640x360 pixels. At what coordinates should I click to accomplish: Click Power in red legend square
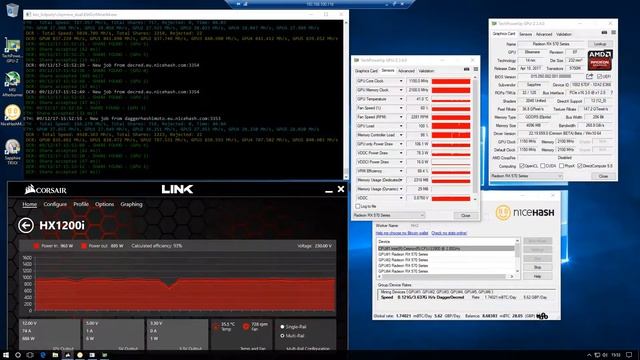pyautogui.click(x=36, y=246)
